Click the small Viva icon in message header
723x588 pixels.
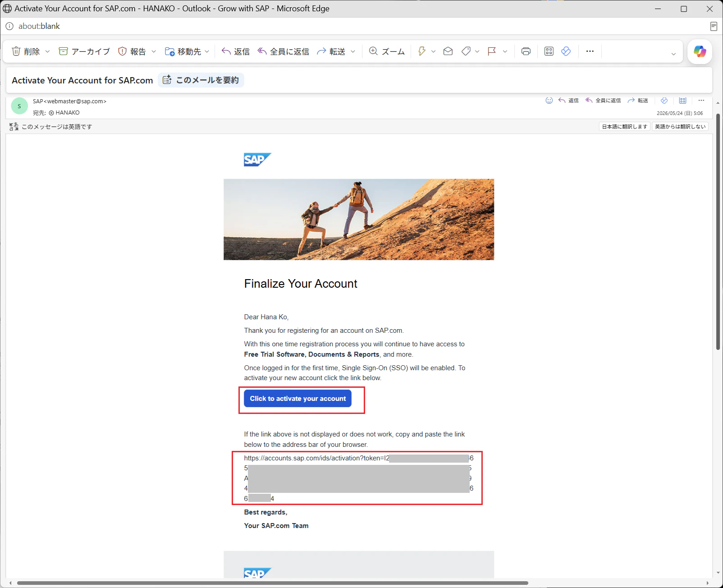(x=664, y=101)
